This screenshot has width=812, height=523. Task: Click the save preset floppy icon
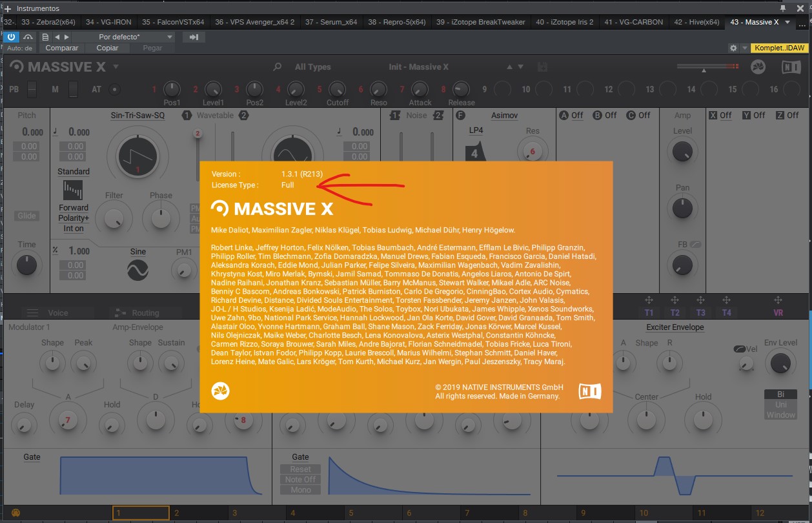[x=542, y=67]
